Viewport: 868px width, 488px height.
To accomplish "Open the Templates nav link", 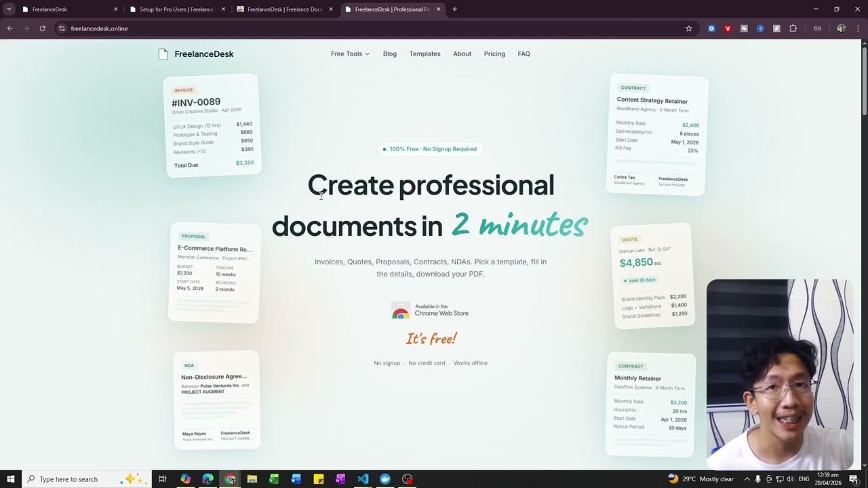I will pyautogui.click(x=425, y=54).
